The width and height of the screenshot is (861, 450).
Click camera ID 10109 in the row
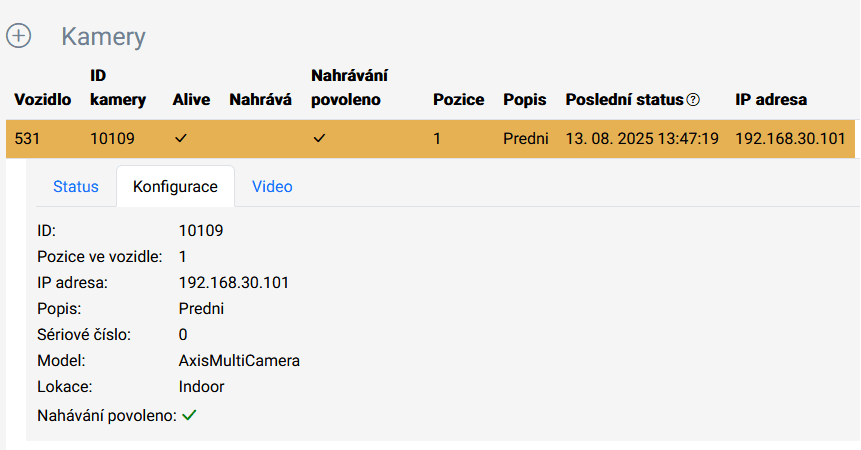pyautogui.click(x=112, y=138)
